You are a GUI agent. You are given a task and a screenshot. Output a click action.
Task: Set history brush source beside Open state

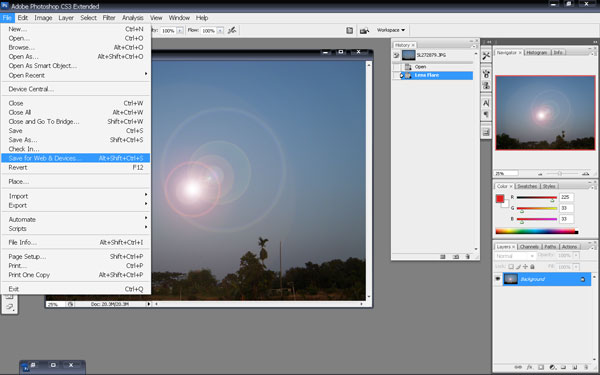(396, 67)
